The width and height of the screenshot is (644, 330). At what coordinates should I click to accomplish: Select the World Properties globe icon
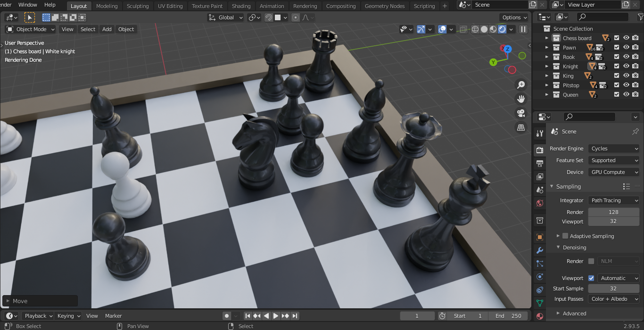pyautogui.click(x=539, y=202)
